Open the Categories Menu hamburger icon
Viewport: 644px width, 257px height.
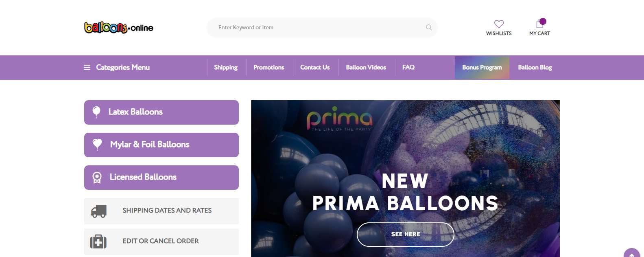pyautogui.click(x=87, y=68)
